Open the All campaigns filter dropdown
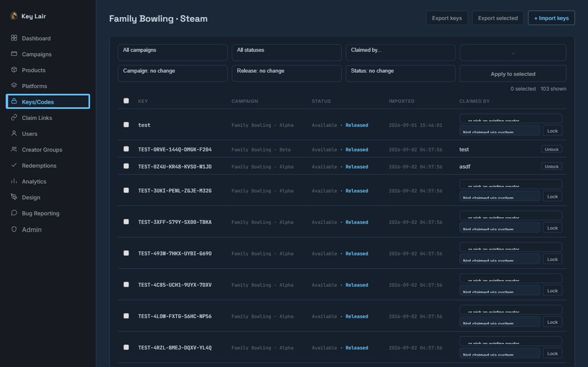Screen dimensions: 588x367 [172, 52]
